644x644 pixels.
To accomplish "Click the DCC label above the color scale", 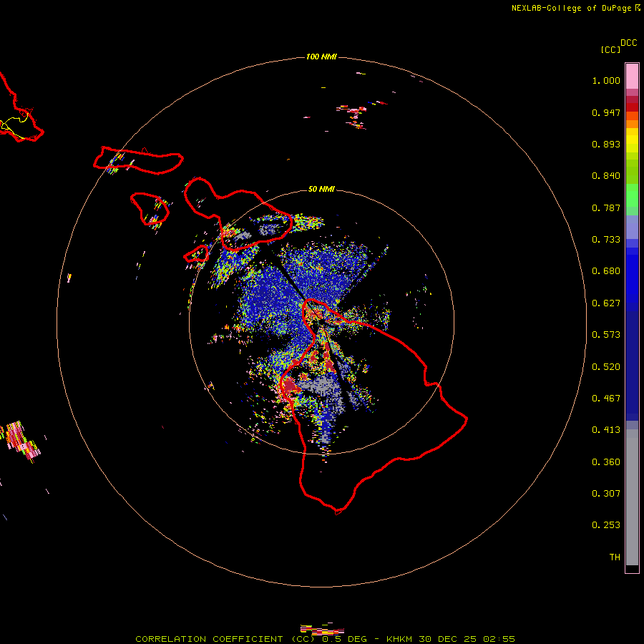I will 628,43.
